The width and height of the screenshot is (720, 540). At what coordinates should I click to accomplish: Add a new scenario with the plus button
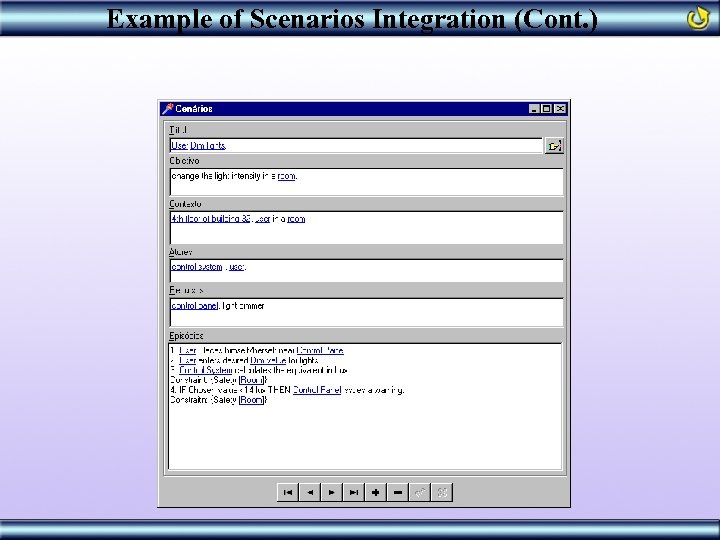tap(376, 492)
